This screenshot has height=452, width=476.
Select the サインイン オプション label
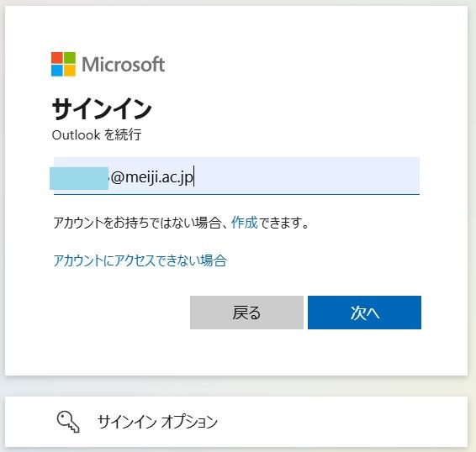click(157, 422)
